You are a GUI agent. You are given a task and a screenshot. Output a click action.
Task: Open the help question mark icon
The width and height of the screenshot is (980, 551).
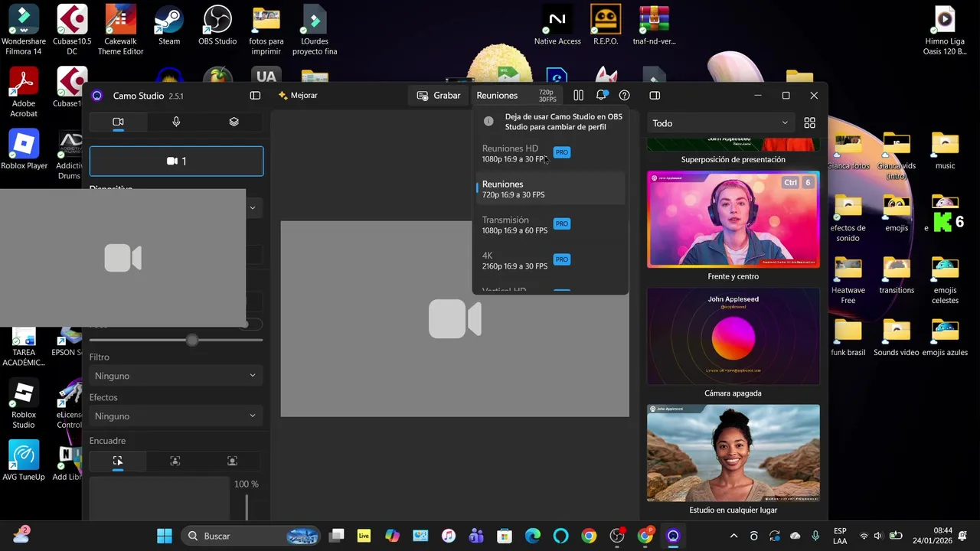(x=625, y=96)
